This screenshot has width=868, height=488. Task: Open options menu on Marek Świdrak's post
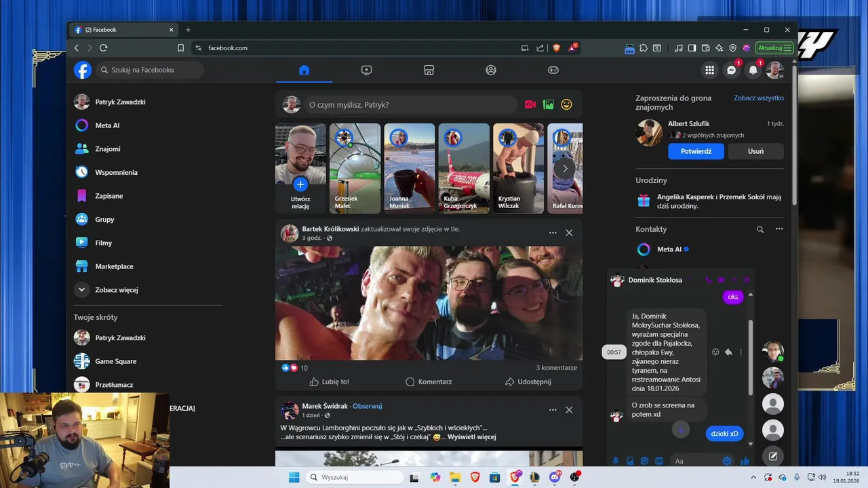[553, 409]
